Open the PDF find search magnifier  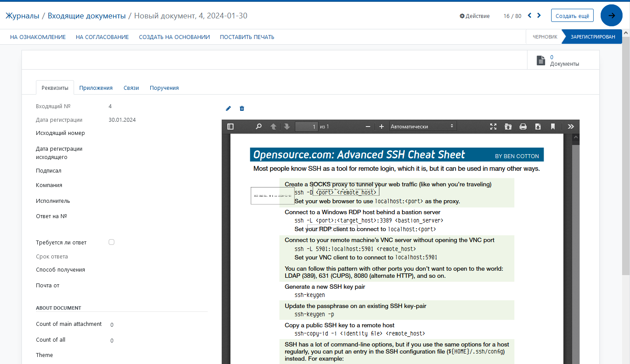258,127
